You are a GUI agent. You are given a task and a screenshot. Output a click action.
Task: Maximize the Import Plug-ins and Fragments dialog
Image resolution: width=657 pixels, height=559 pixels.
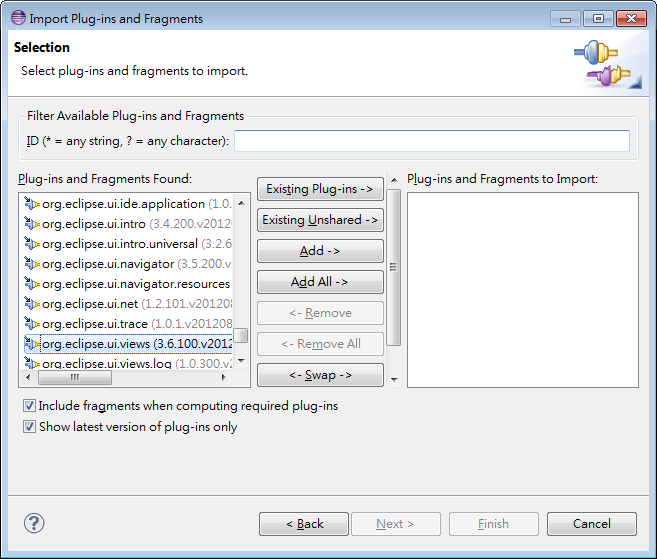click(598, 19)
